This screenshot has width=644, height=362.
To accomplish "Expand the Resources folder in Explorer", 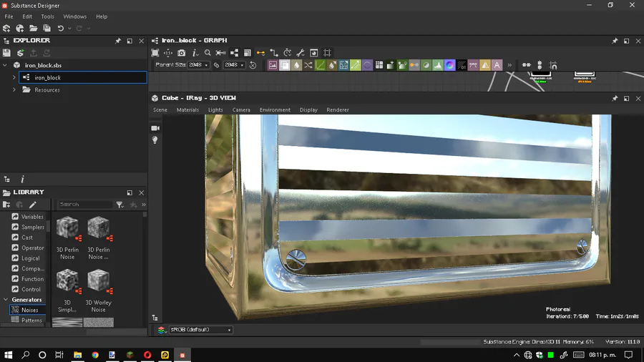I will (x=14, y=90).
